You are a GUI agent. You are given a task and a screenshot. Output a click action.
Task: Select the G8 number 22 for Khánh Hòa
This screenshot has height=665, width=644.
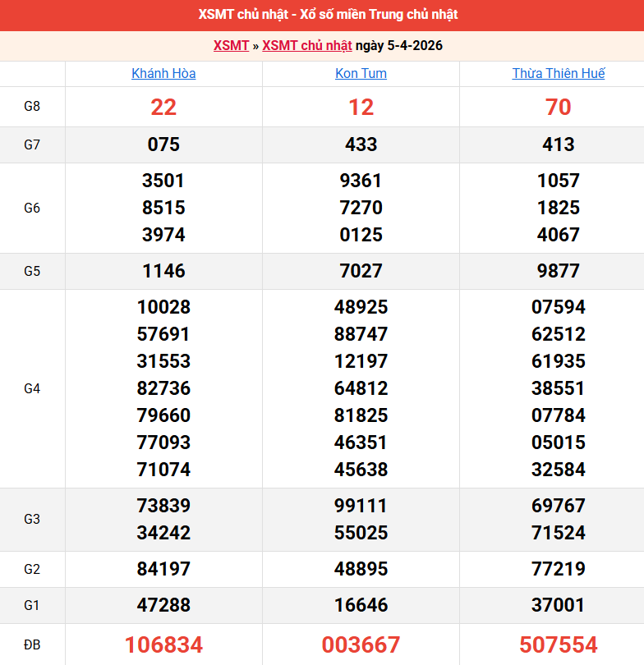point(163,108)
